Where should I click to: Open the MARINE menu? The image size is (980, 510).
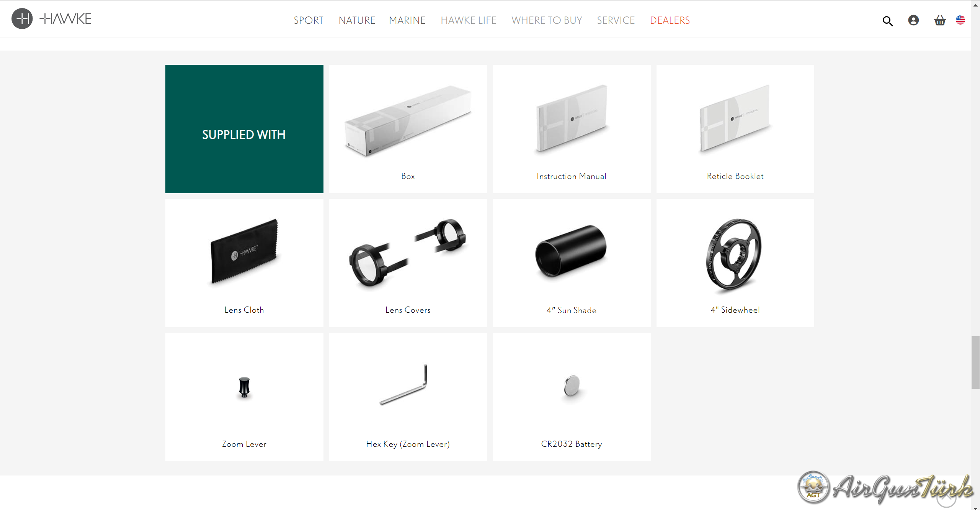407,20
